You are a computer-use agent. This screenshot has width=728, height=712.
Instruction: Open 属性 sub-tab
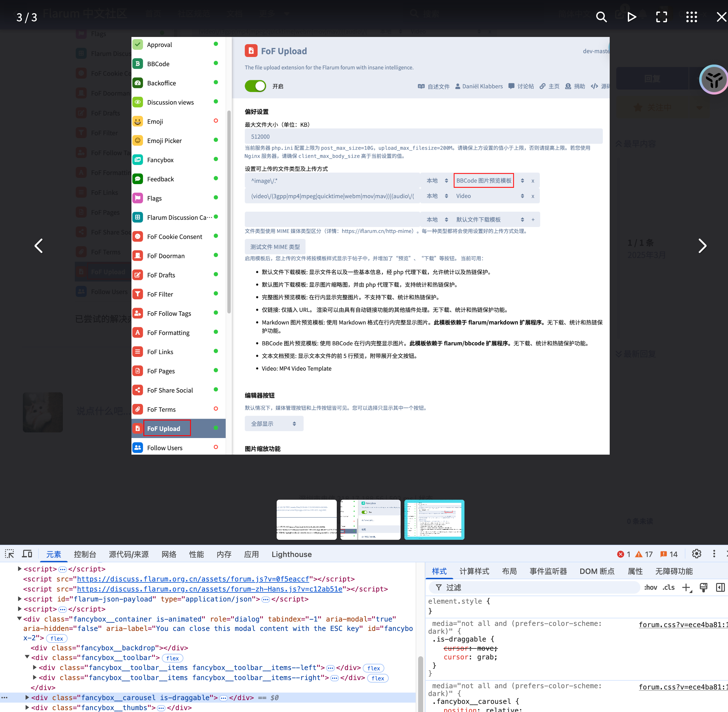[x=635, y=571]
